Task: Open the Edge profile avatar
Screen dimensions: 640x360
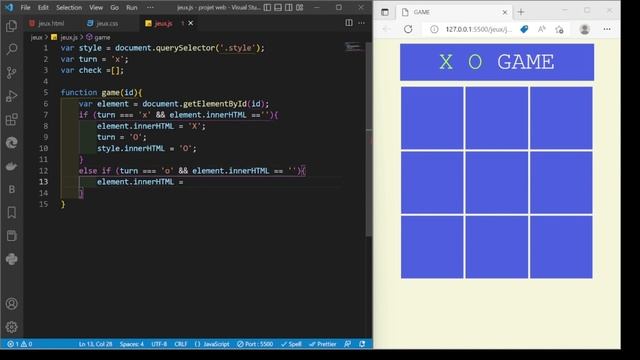Action: click(x=584, y=29)
